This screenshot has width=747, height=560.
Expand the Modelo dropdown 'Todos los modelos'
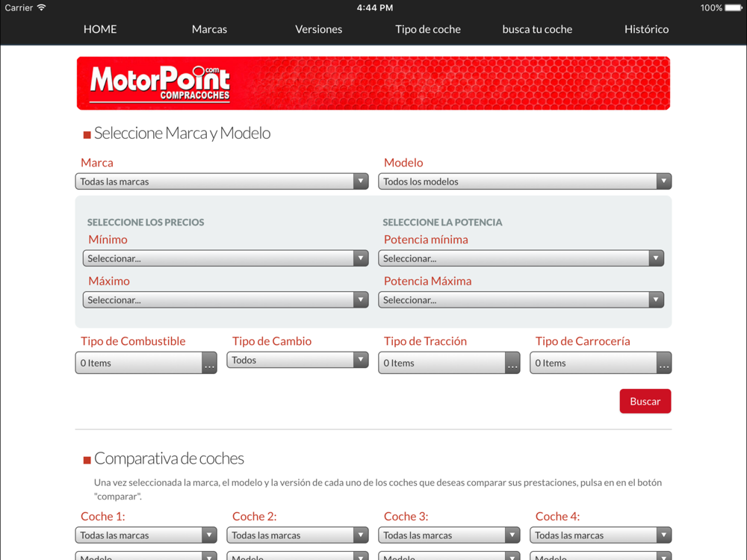click(524, 181)
